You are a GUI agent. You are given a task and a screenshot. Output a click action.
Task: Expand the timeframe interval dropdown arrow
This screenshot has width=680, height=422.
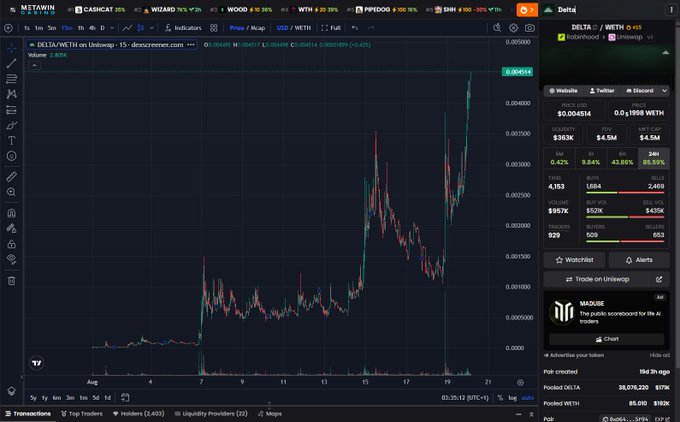tap(112, 28)
